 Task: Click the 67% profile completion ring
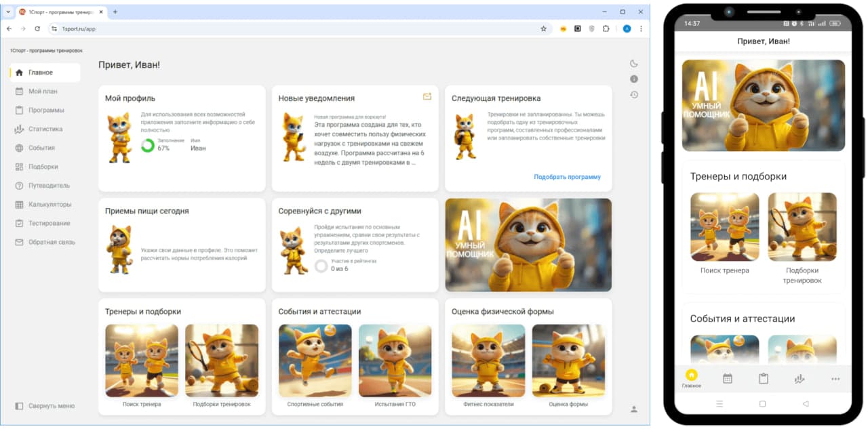pos(148,145)
